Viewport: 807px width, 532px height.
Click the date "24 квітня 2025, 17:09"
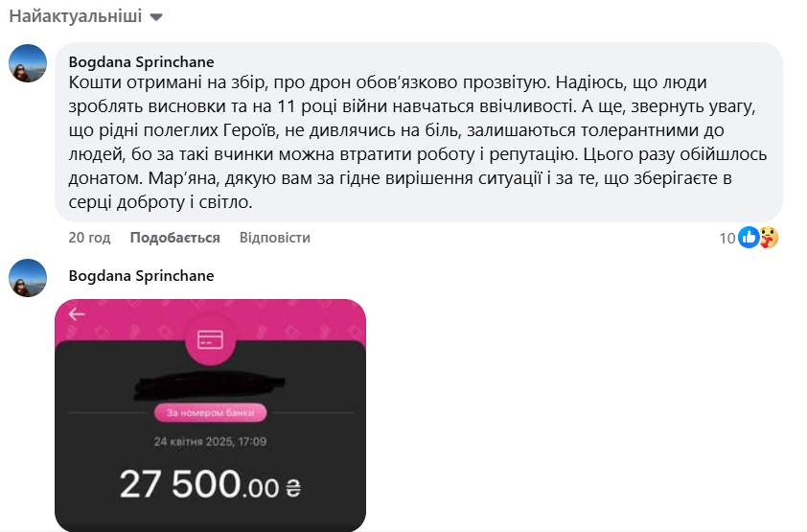click(x=210, y=442)
